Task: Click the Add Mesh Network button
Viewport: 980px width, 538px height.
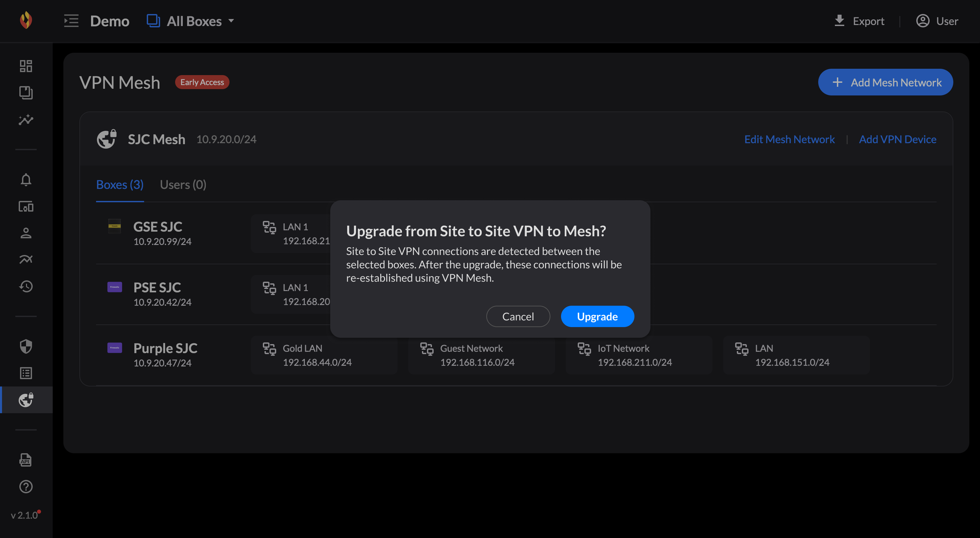Action: 885,82
